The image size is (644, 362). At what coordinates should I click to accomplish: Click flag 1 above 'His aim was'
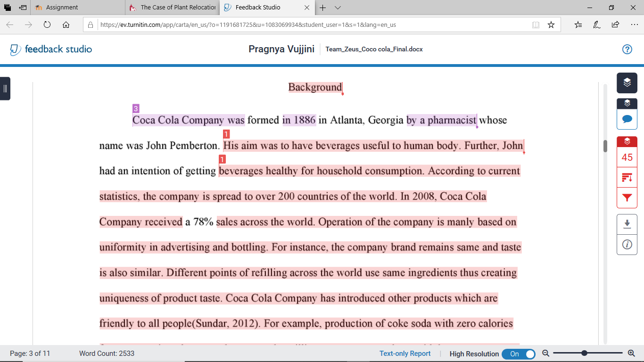(x=226, y=134)
